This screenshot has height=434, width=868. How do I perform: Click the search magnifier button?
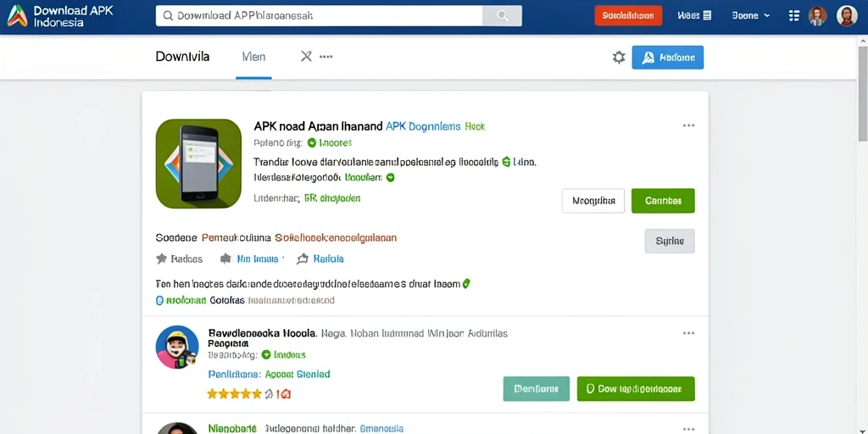pos(502,16)
